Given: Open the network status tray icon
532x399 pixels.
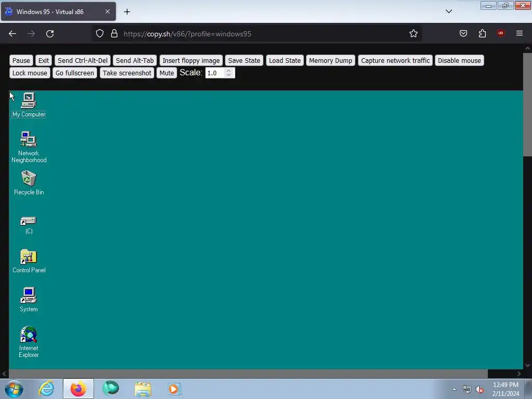Looking at the screenshot, I should click(467, 389).
